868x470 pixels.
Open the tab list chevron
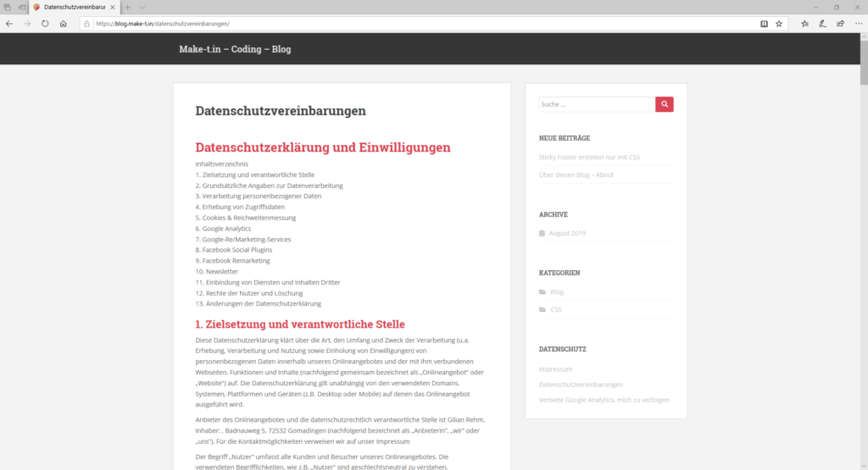pos(142,7)
